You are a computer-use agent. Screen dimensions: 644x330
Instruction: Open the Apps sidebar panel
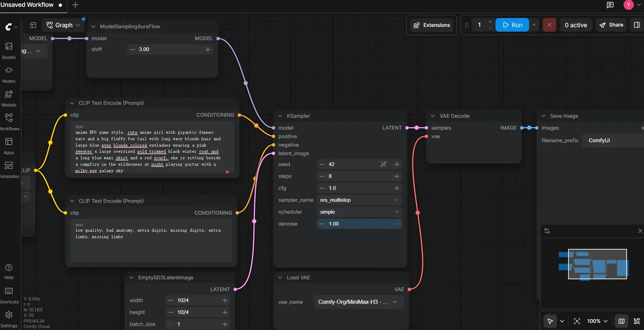point(9,146)
